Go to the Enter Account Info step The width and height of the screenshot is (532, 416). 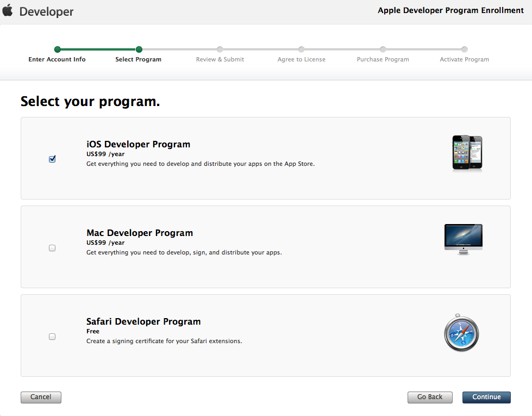(57, 59)
